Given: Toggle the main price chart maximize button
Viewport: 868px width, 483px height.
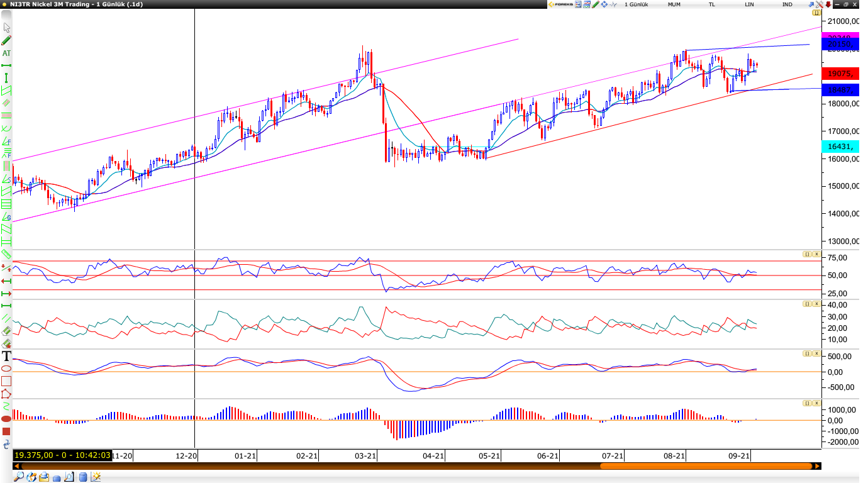Looking at the screenshot, I should coord(816,12).
